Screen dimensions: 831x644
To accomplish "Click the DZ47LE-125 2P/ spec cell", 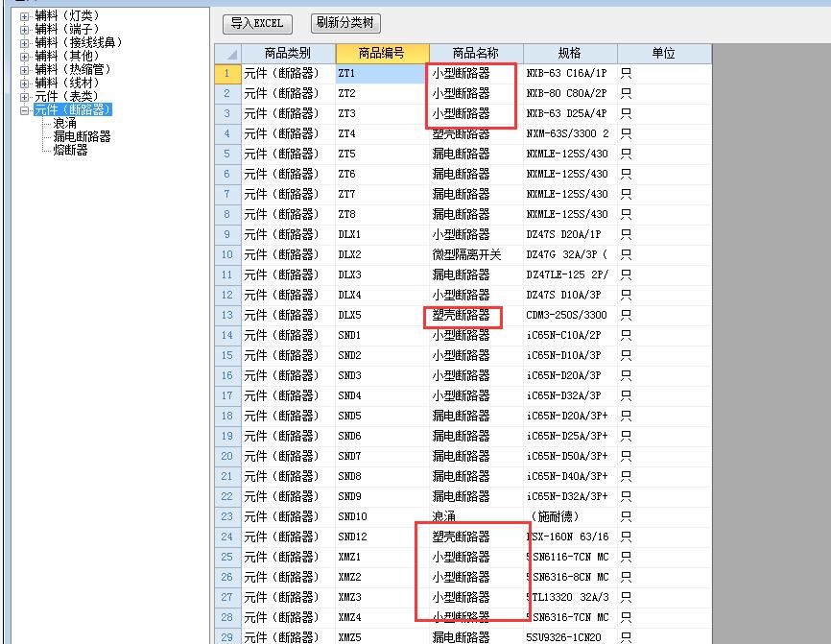I will click(x=570, y=274).
